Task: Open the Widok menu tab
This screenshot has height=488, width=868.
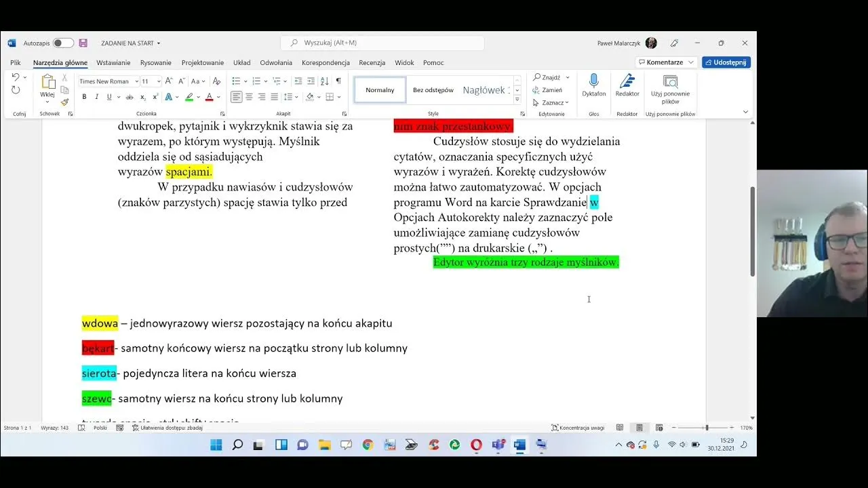Action: pyautogui.click(x=404, y=62)
